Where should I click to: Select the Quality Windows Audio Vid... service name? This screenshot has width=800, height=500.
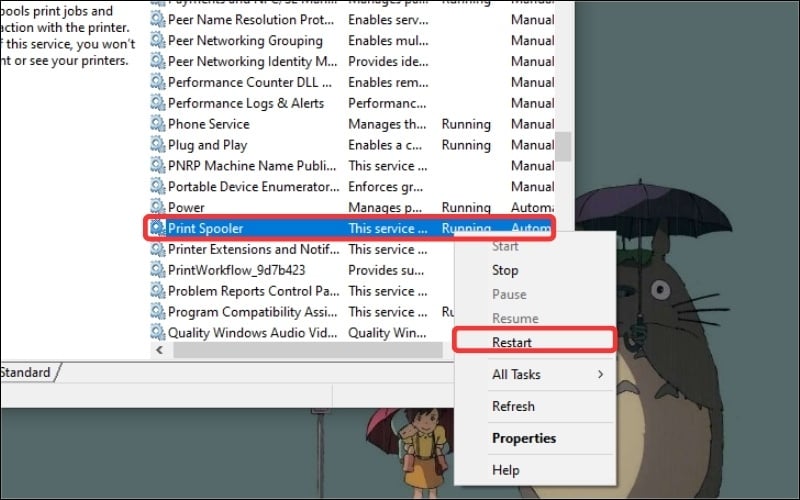click(253, 333)
